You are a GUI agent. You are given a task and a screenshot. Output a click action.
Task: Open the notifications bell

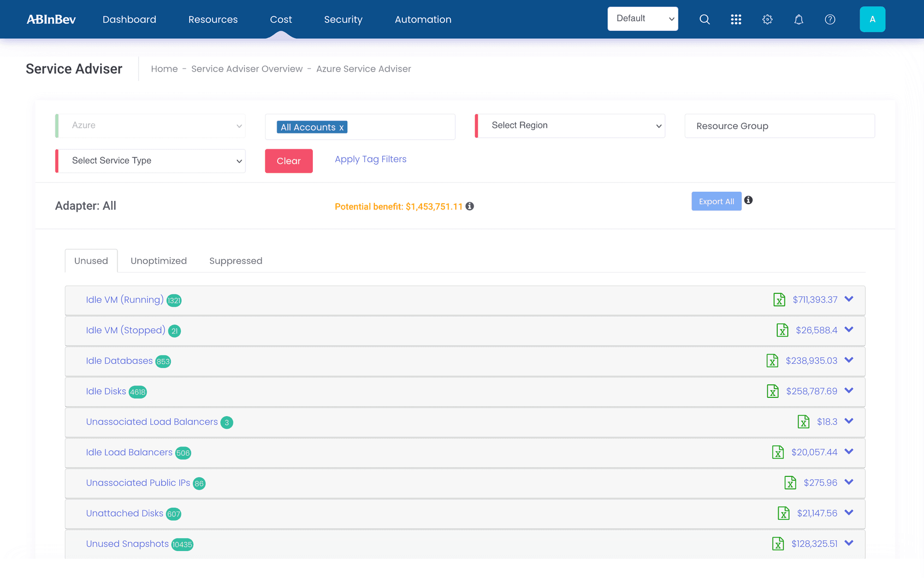tap(798, 19)
